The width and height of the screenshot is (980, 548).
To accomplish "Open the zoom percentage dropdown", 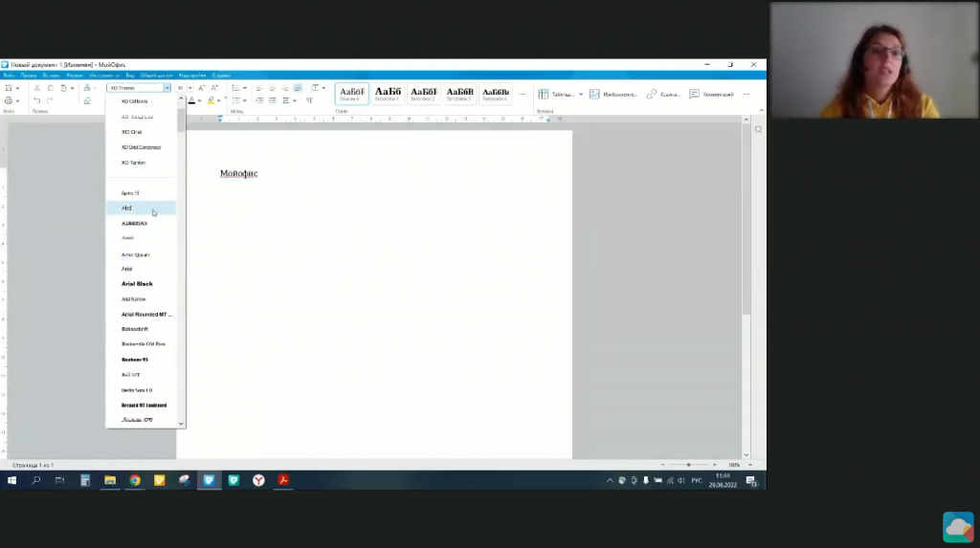I will [750, 465].
